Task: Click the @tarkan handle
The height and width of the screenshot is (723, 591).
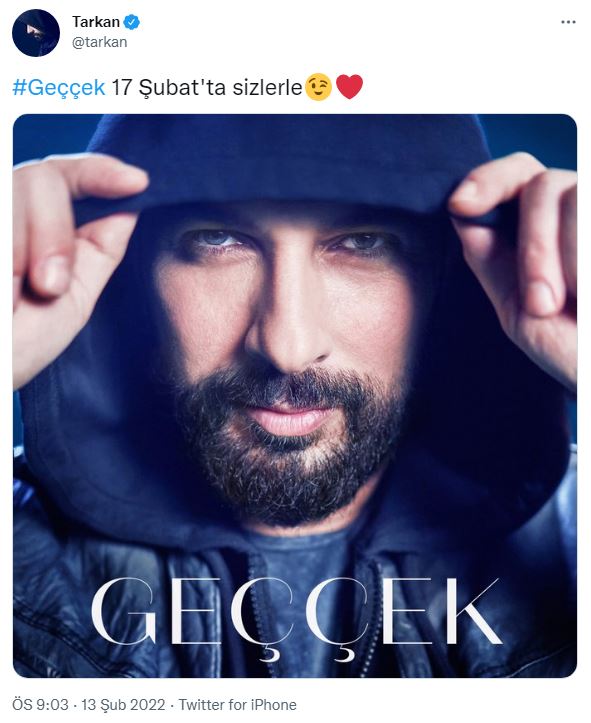Action: coord(100,42)
